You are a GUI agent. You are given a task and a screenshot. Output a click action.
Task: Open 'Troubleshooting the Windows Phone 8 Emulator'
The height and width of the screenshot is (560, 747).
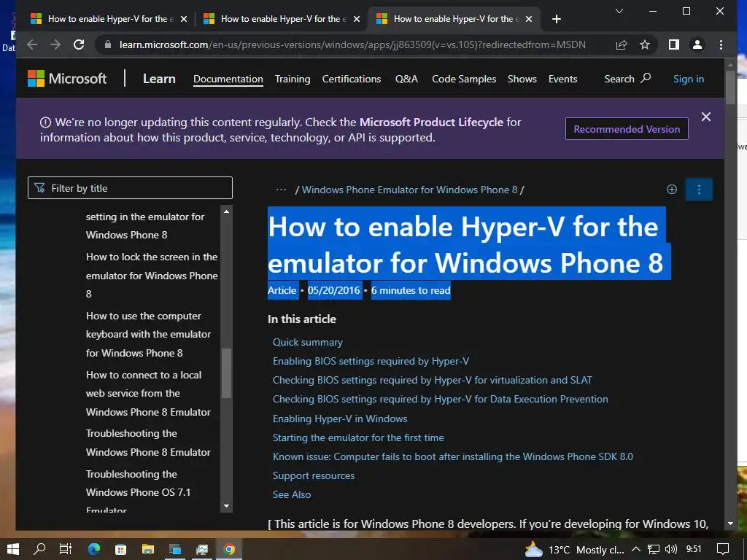tap(148, 443)
